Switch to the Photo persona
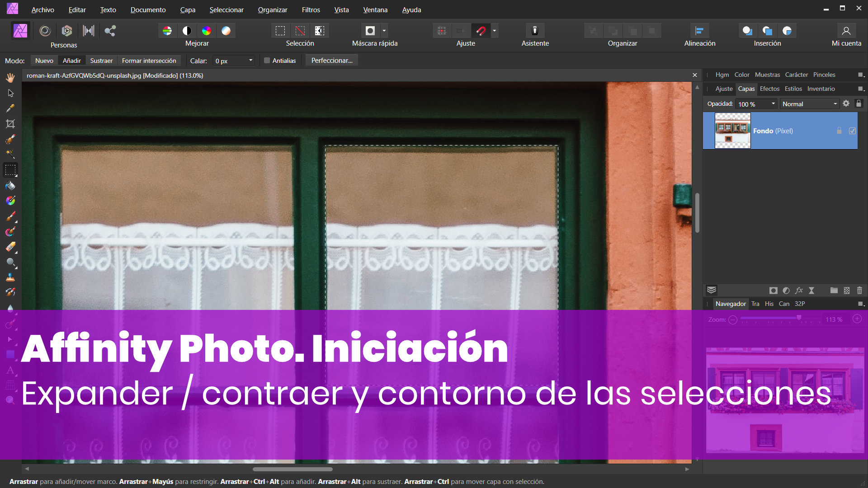Image resolution: width=868 pixels, height=488 pixels. pyautogui.click(x=20, y=31)
